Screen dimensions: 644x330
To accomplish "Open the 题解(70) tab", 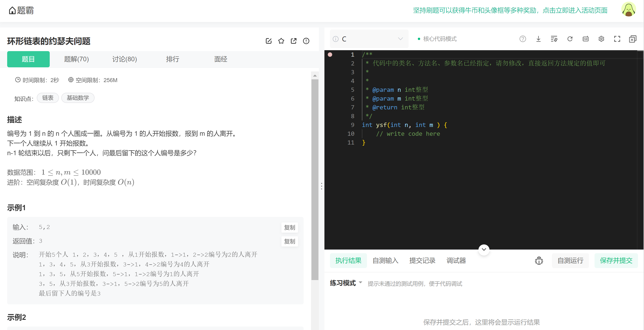I will tap(77, 59).
